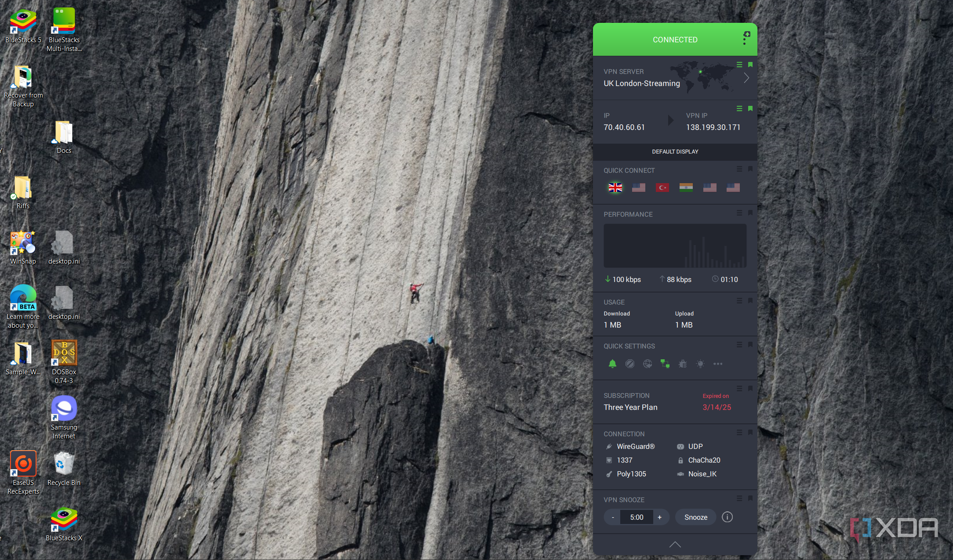Connect using the India flag in Quick Connect

(x=686, y=188)
